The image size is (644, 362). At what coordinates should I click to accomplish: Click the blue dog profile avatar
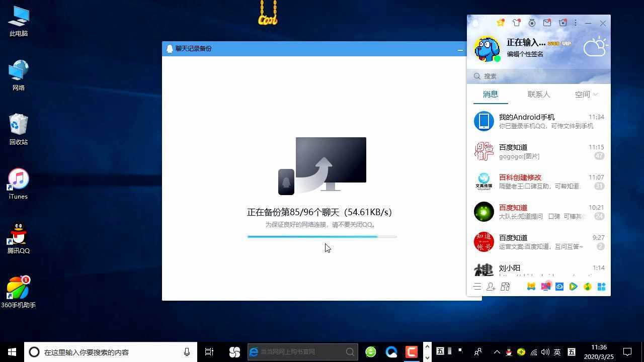[487, 49]
